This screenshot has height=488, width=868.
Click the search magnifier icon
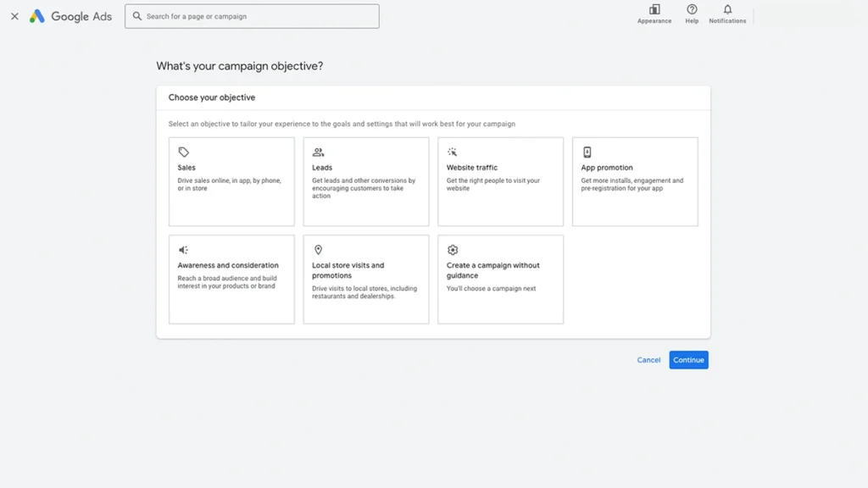(x=136, y=16)
